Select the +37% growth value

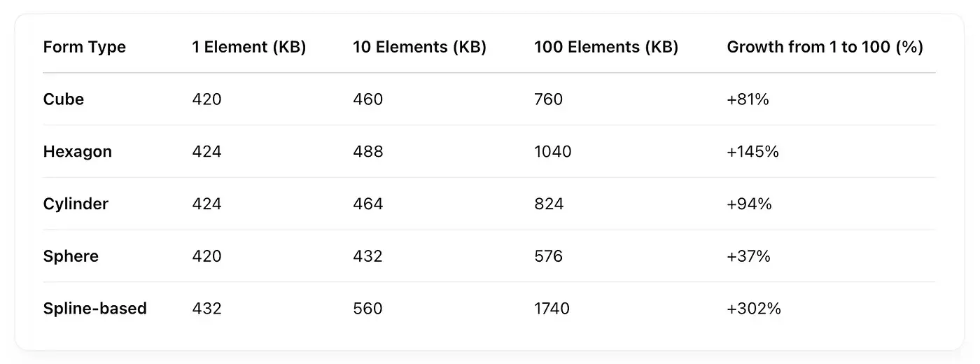coord(749,256)
